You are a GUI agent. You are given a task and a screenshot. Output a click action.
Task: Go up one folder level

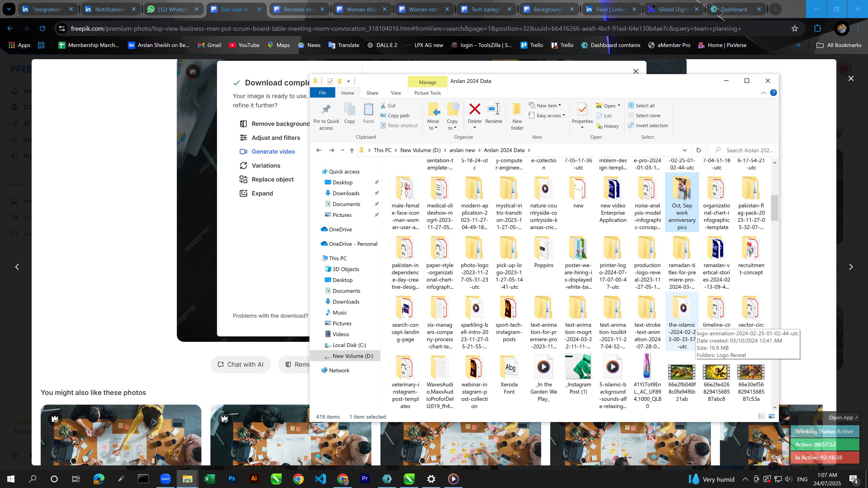coord(352,150)
